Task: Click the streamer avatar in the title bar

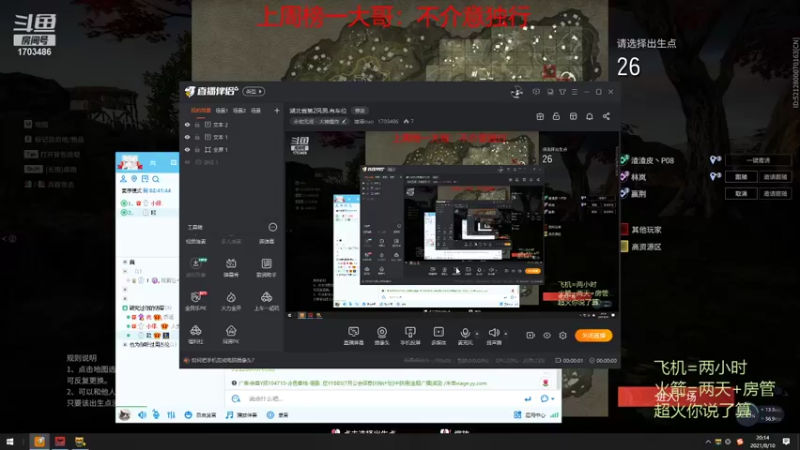Action: 516,92
